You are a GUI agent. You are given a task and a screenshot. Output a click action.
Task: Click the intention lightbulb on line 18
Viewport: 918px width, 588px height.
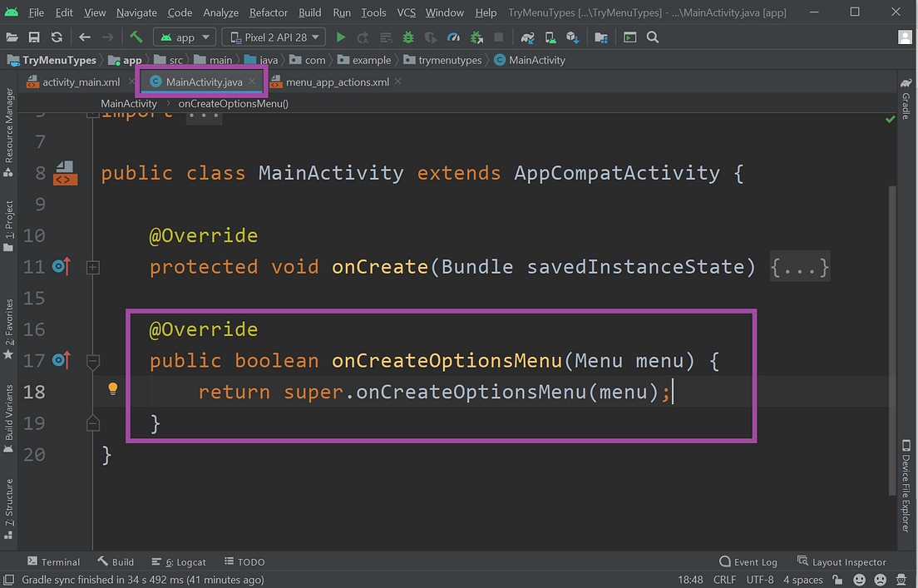click(x=113, y=389)
